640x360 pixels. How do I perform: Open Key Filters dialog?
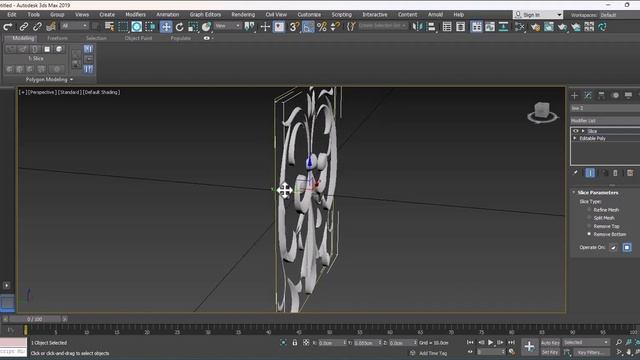click(x=590, y=352)
